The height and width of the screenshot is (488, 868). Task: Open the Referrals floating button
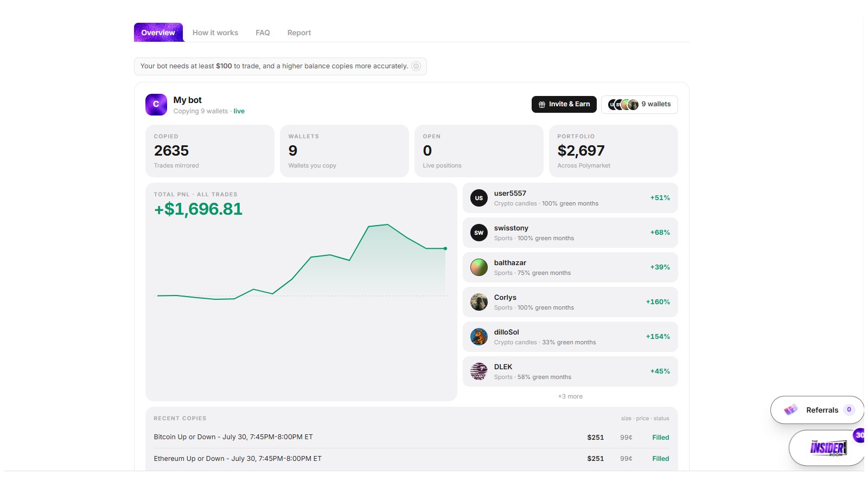click(817, 410)
